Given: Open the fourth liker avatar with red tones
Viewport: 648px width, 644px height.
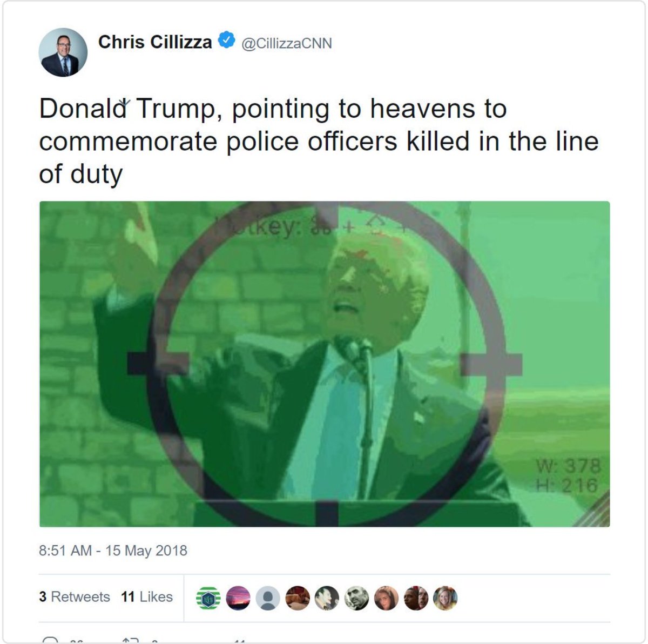Looking at the screenshot, I should [298, 598].
